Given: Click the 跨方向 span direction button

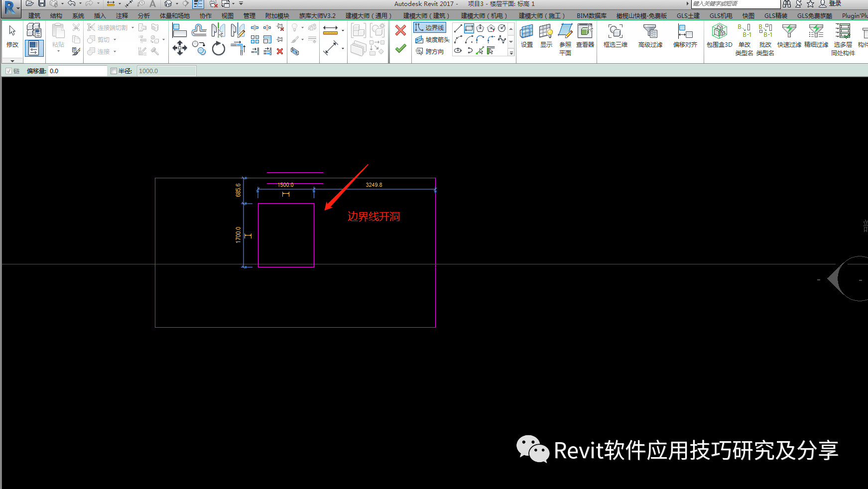Looking at the screenshot, I should [x=430, y=51].
